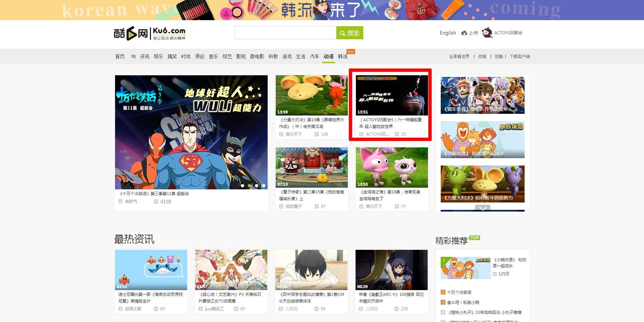Open the 汽车 navigation tab

click(x=314, y=56)
